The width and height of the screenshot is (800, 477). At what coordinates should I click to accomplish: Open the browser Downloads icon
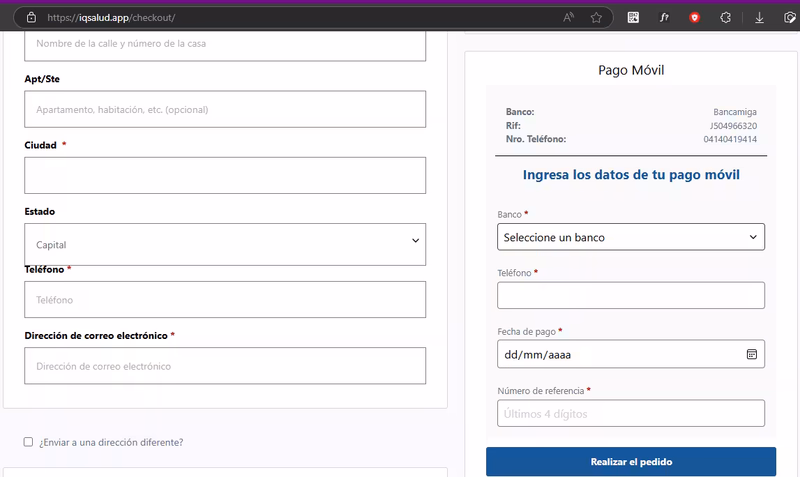tap(759, 17)
